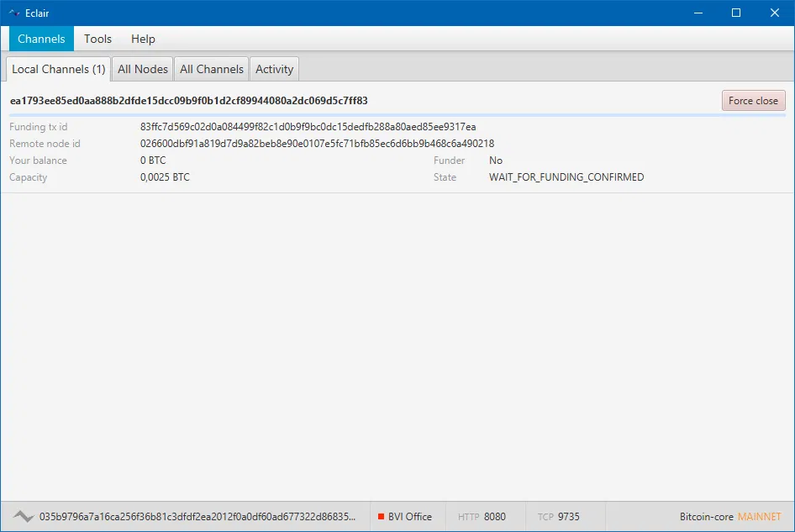Click the Eclair logo in title bar
795x532 pixels.
13,13
